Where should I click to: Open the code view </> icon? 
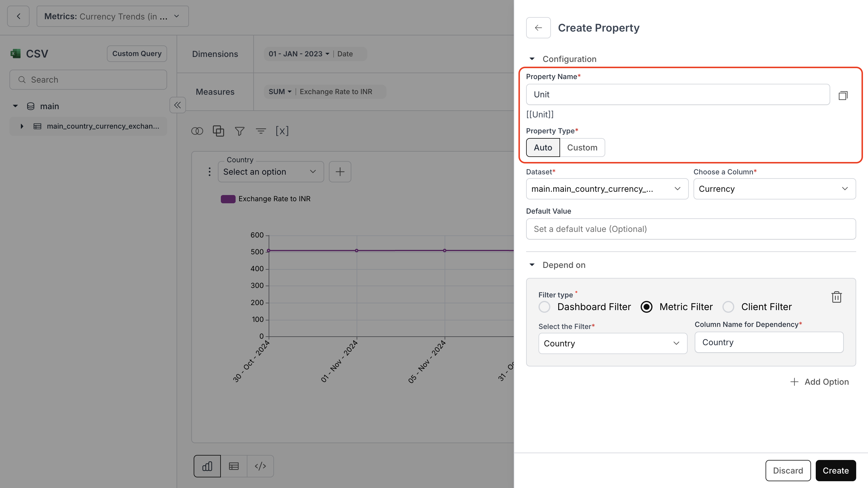pyautogui.click(x=260, y=466)
